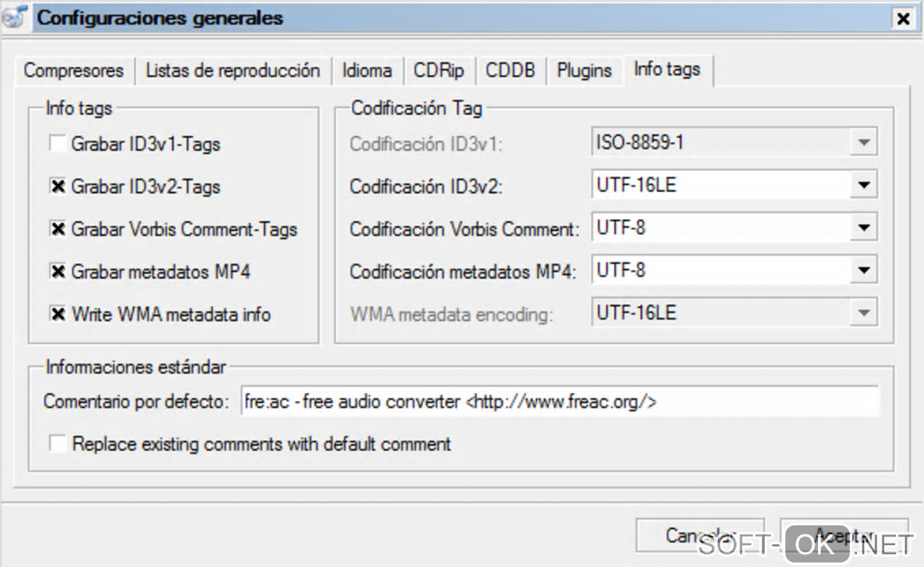
Task: Enable Grabar ID3v1-Tags checkbox
Action: pos(58,144)
